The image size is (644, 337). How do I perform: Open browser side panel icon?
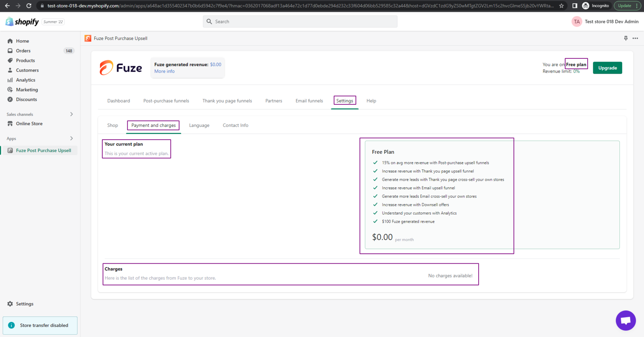(575, 6)
